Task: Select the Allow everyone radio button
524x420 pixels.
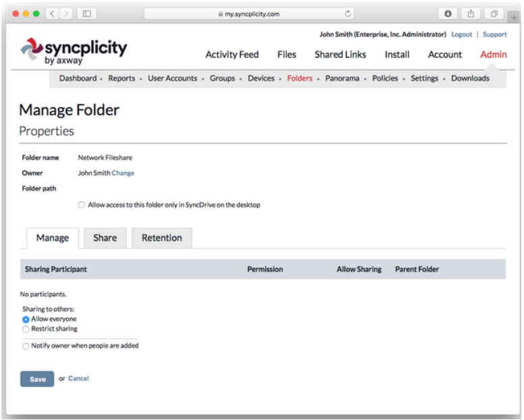Action: 26,320
